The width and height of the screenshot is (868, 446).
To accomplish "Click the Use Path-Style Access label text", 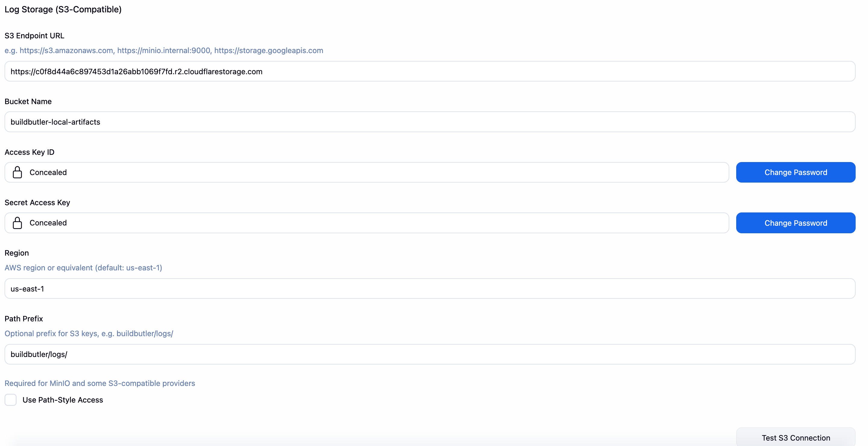I will [x=63, y=400].
